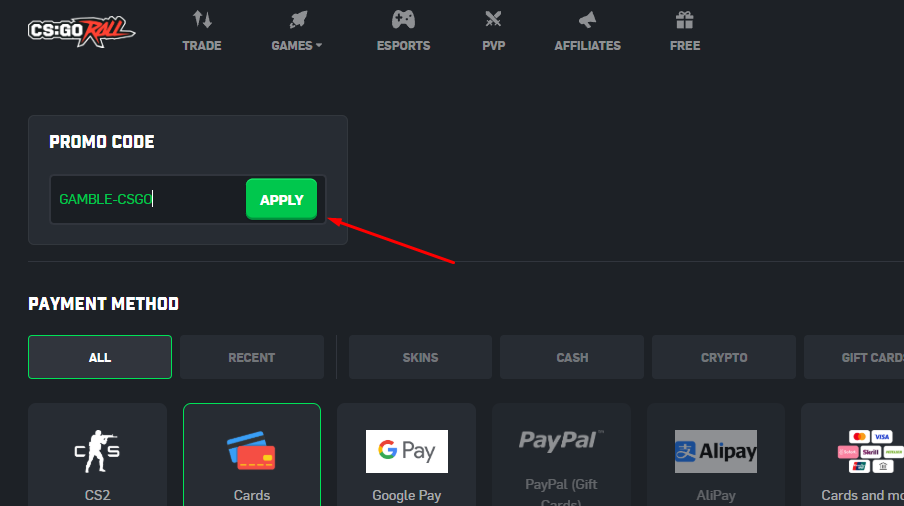The height and width of the screenshot is (506, 904).
Task: Select the PayPal logo
Action: [x=561, y=441]
